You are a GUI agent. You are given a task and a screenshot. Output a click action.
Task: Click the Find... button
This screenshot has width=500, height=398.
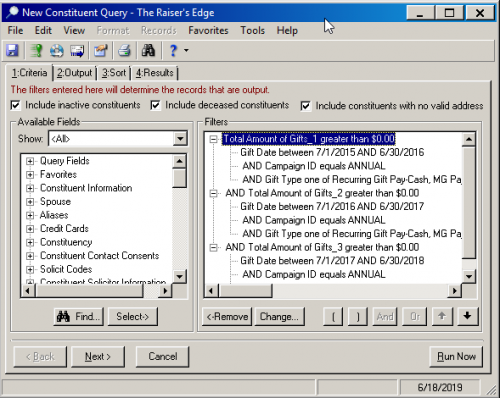(78, 316)
